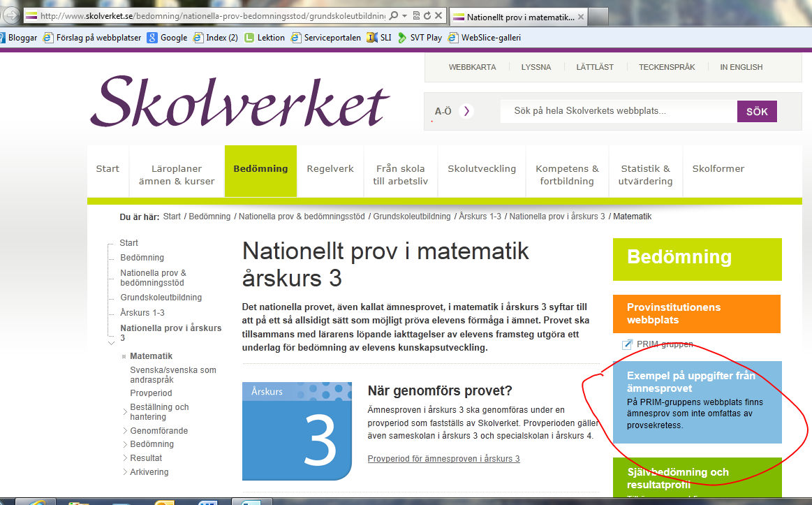
Task: Open the Serviceportalen favorite
Action: pos(326,37)
